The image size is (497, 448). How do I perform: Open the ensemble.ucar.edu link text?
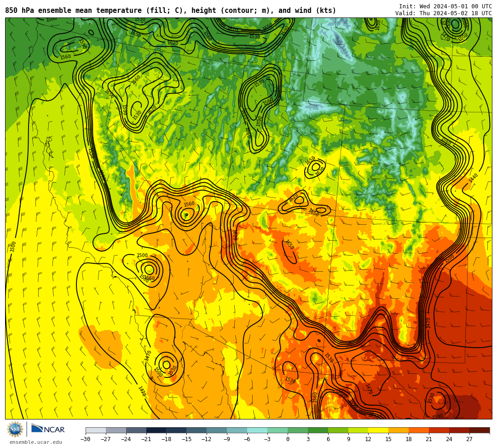pos(36,442)
